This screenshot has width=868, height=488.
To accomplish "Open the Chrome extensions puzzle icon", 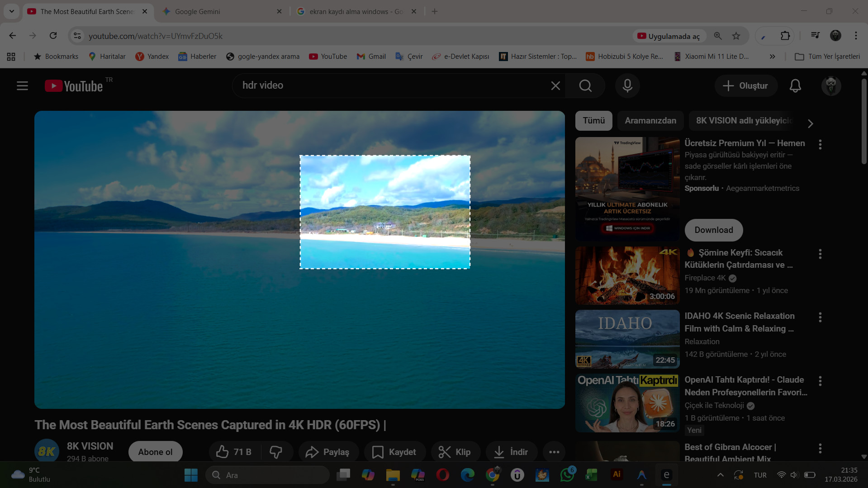I will coord(785,36).
